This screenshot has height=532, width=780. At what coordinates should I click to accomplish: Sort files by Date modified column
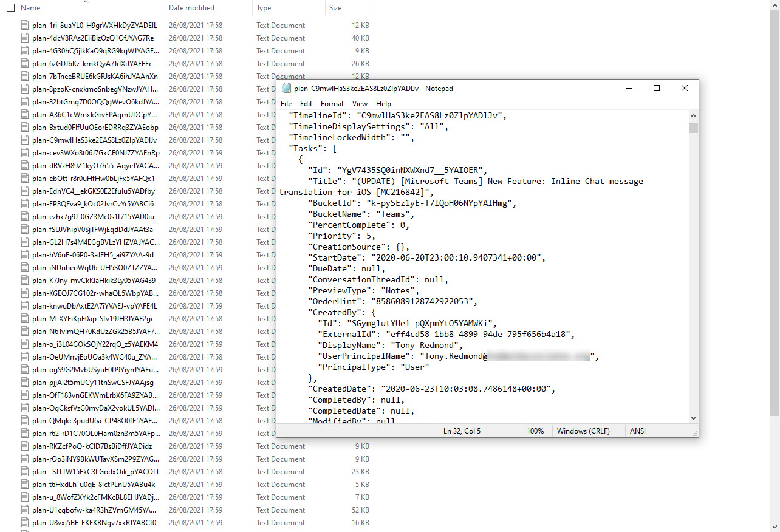coord(191,8)
